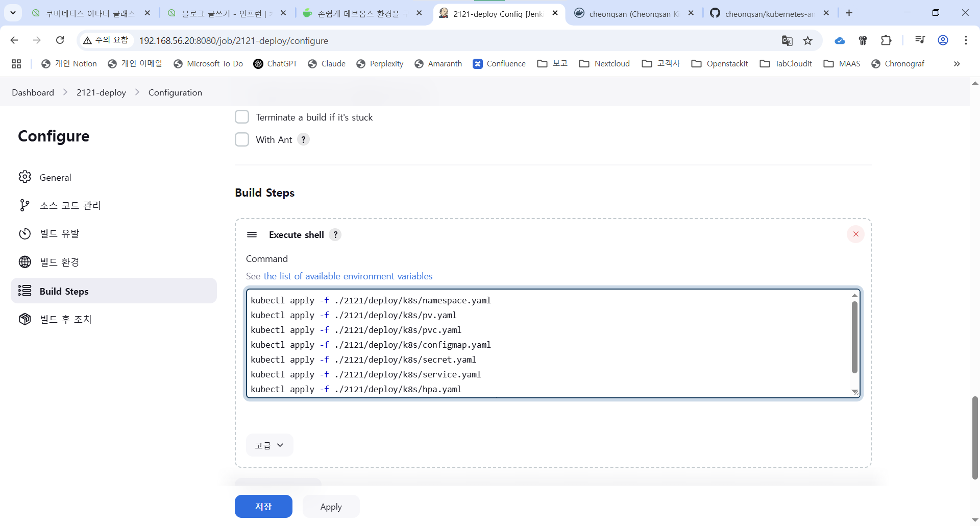
Task: Open the Chrome profile icon
Action: [943, 40]
